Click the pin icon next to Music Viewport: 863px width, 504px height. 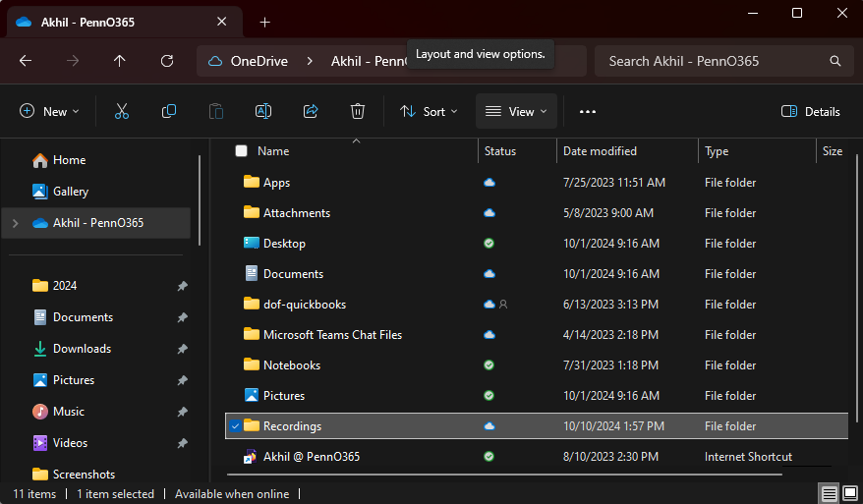[x=182, y=412]
